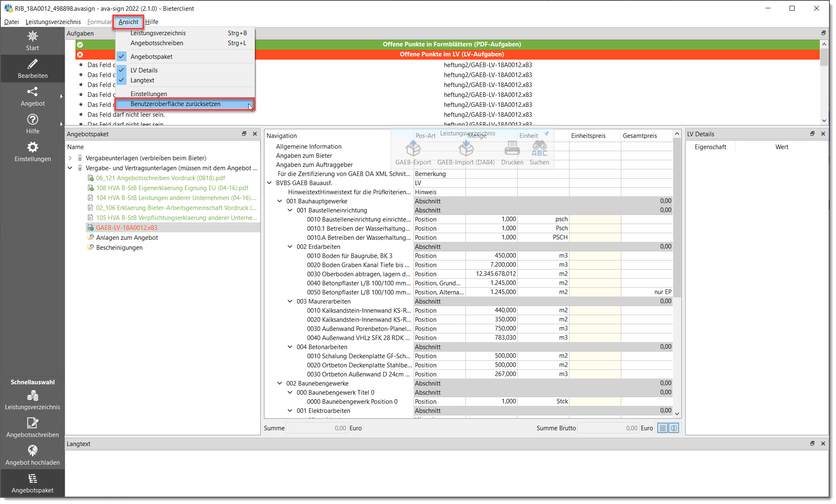Undock the Angebotspaket panel
Screen dimensions: 836x504
coord(244,134)
